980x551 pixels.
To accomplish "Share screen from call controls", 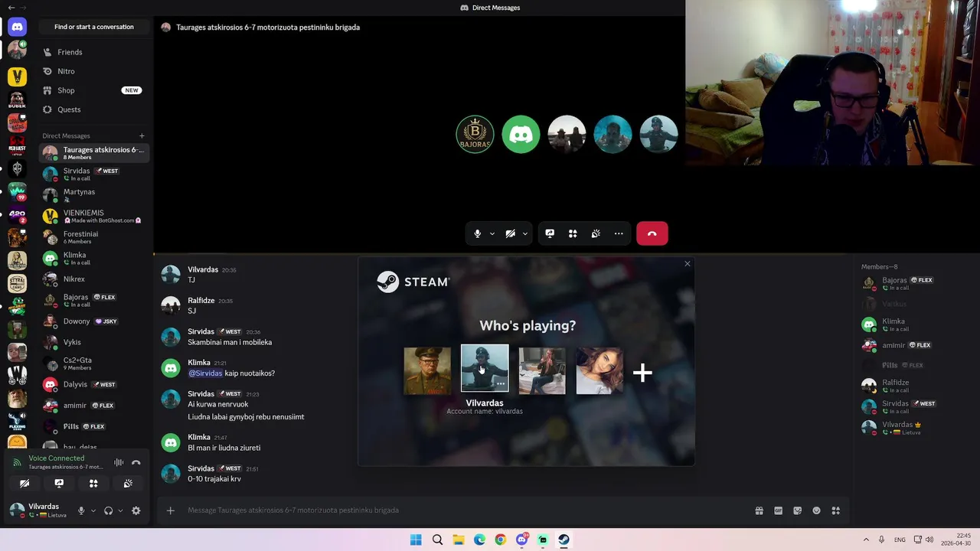I will 550,233.
